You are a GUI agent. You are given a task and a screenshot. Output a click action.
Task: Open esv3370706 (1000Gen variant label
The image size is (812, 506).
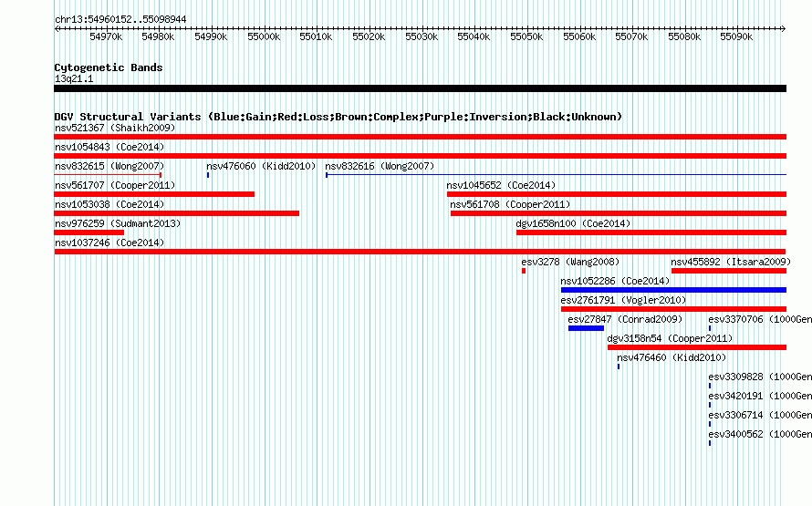coord(760,319)
